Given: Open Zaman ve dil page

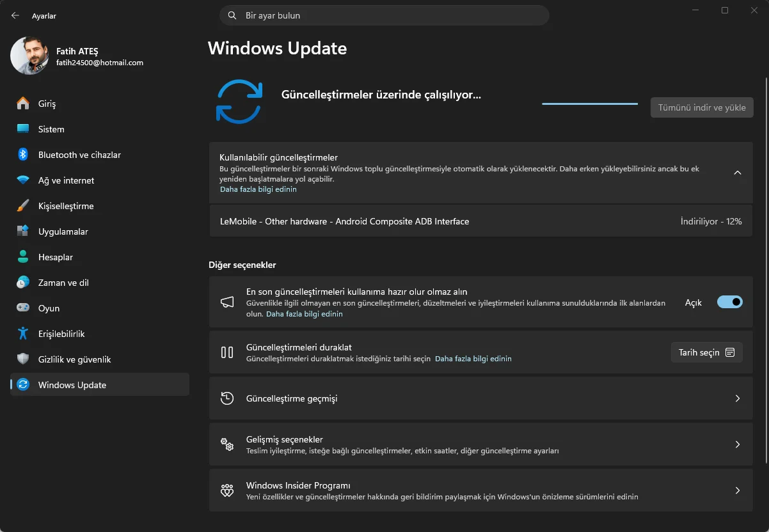Looking at the screenshot, I should pyautogui.click(x=100, y=283).
